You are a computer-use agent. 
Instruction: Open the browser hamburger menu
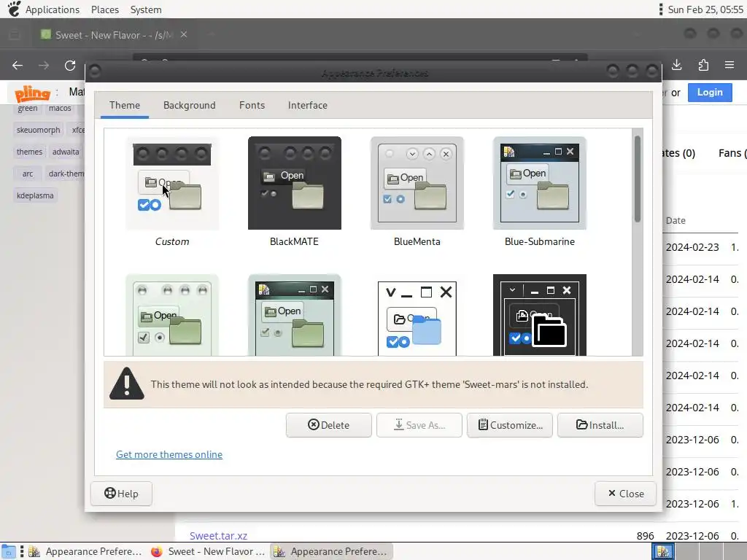point(729,65)
